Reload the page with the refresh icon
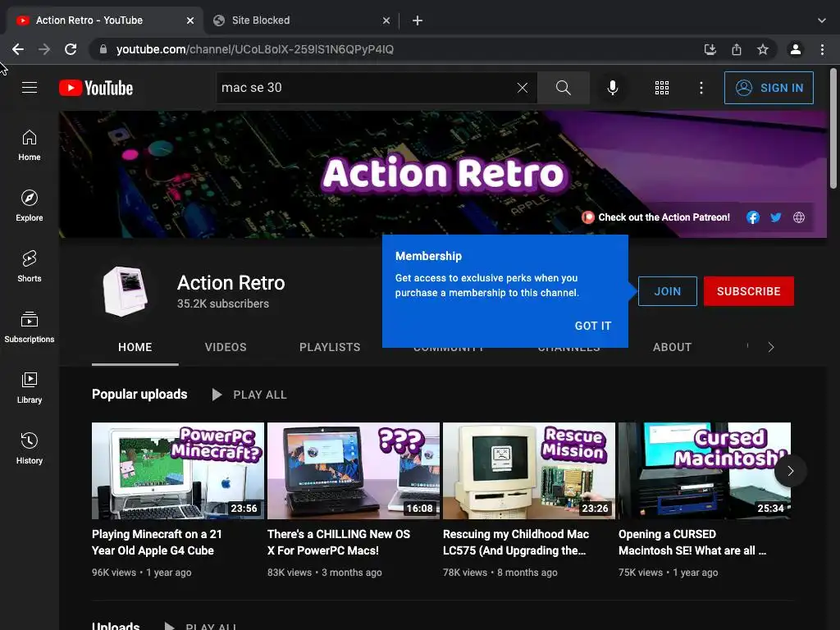This screenshot has height=630, width=840. coord(71,49)
